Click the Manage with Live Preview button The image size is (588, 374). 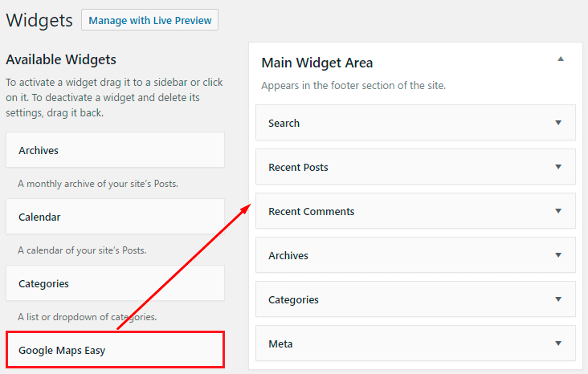point(149,20)
